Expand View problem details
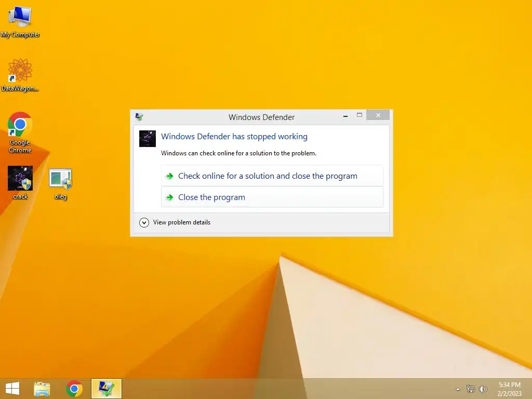The width and height of the screenshot is (532, 399). click(x=175, y=222)
